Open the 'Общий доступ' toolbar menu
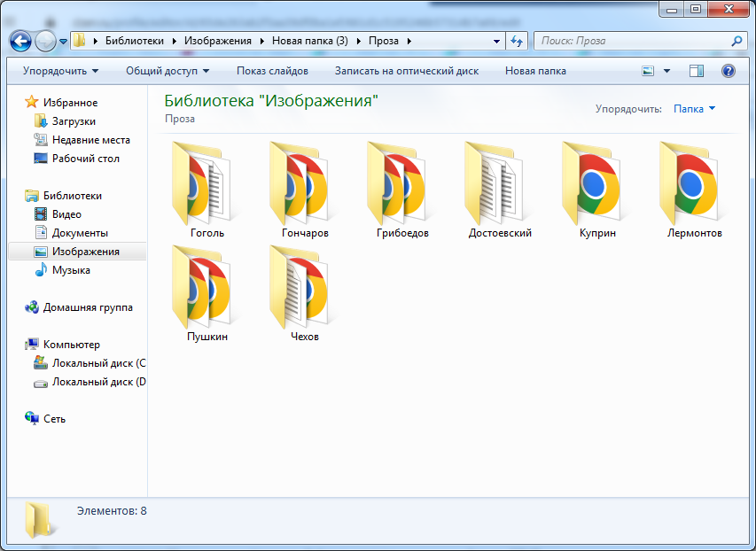Screen dimensions: 756x551 (168, 71)
